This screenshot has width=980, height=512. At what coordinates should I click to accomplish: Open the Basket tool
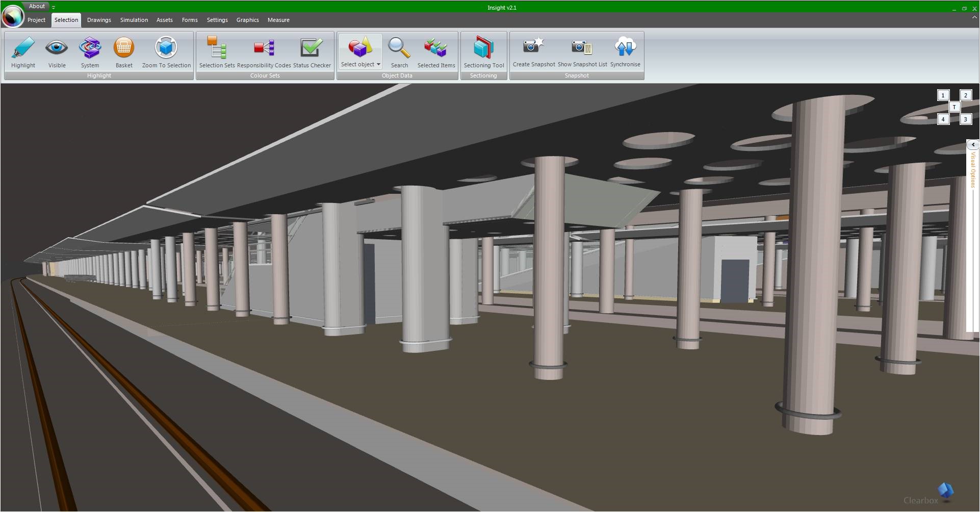click(x=124, y=52)
